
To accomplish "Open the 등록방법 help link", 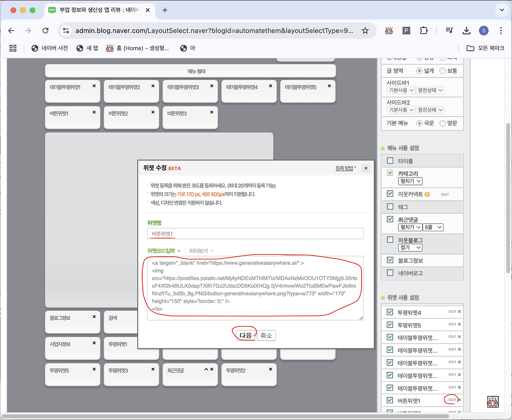I will click(x=344, y=168).
